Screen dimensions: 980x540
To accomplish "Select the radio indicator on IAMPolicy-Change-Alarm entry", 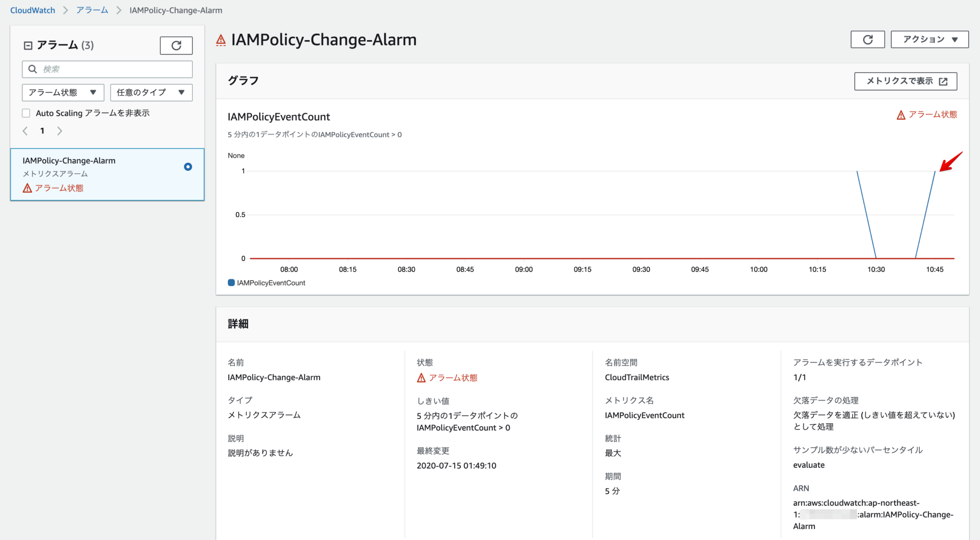I will (188, 166).
